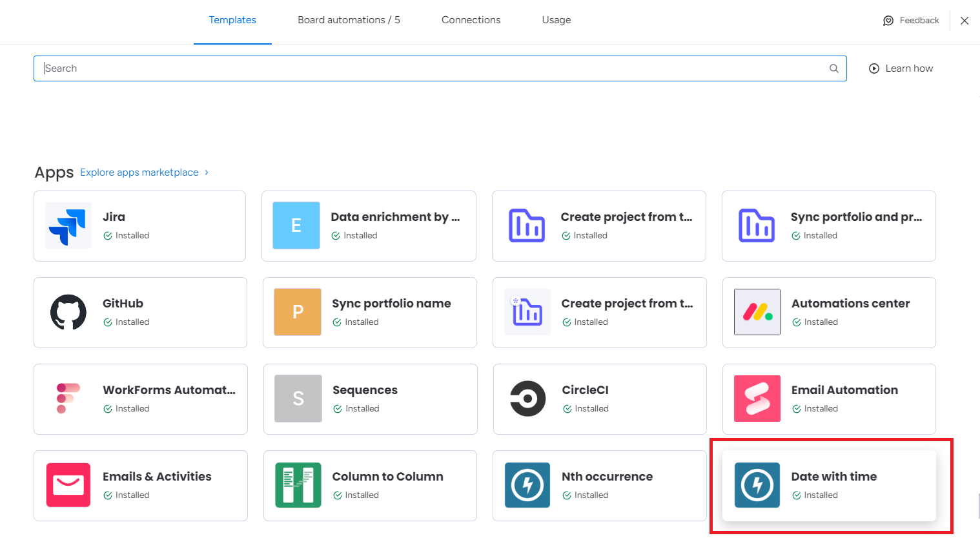Screen dimensions: 980x551
Task: Click the Sync portfolio name P icon
Action: pyautogui.click(x=298, y=312)
